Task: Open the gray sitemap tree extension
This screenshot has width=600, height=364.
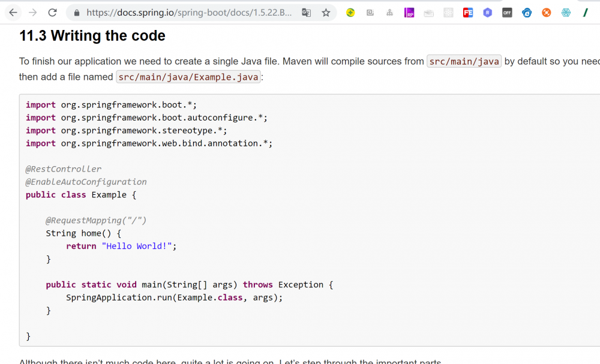Action: [389, 13]
